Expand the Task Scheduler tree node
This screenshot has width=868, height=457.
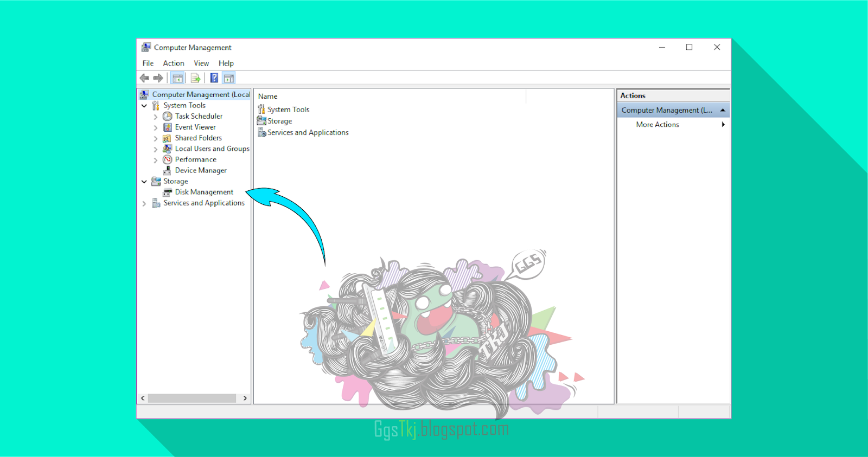click(x=156, y=117)
